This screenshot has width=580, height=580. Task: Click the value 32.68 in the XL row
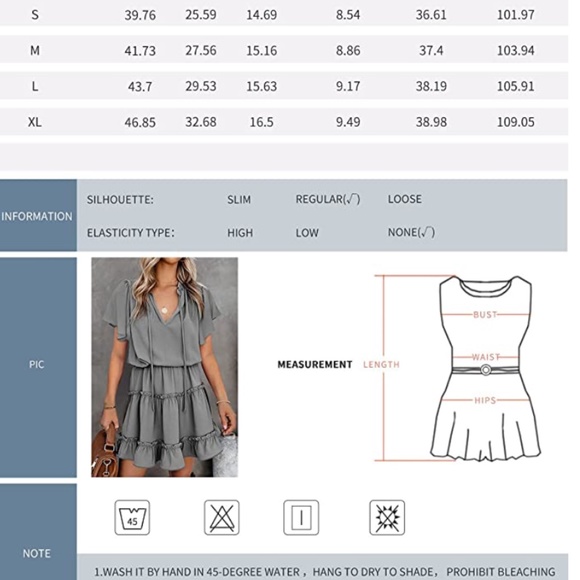pos(201,122)
